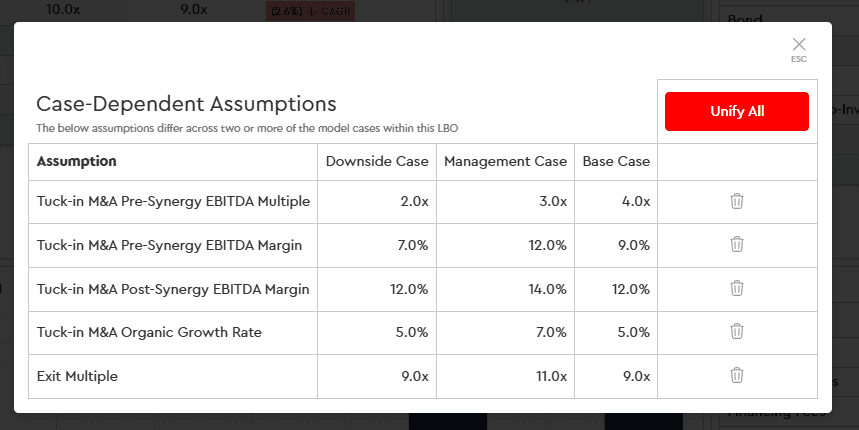Select Base Case Pre-Synergy margin 9.0%
Image resolution: width=859 pixels, height=430 pixels.
[632, 245]
